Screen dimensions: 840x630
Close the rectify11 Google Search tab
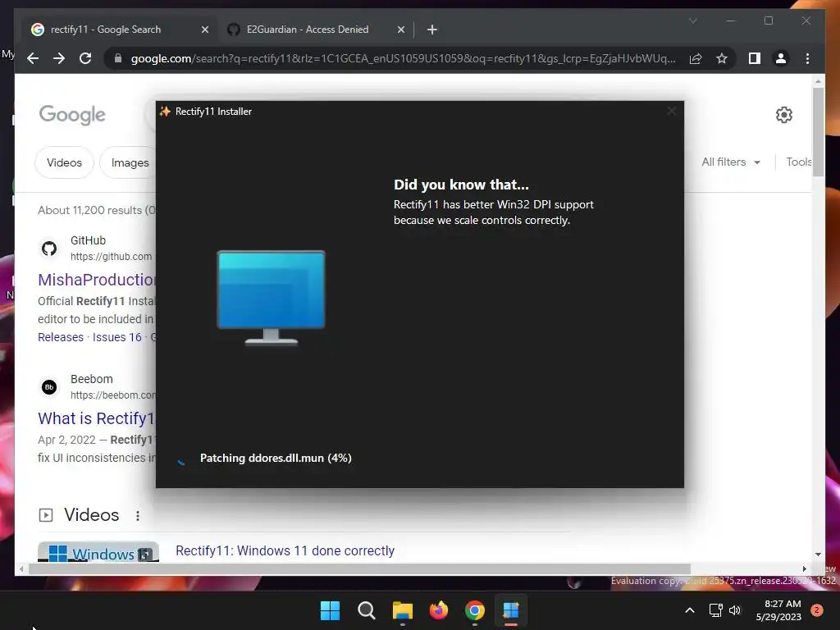click(x=204, y=30)
